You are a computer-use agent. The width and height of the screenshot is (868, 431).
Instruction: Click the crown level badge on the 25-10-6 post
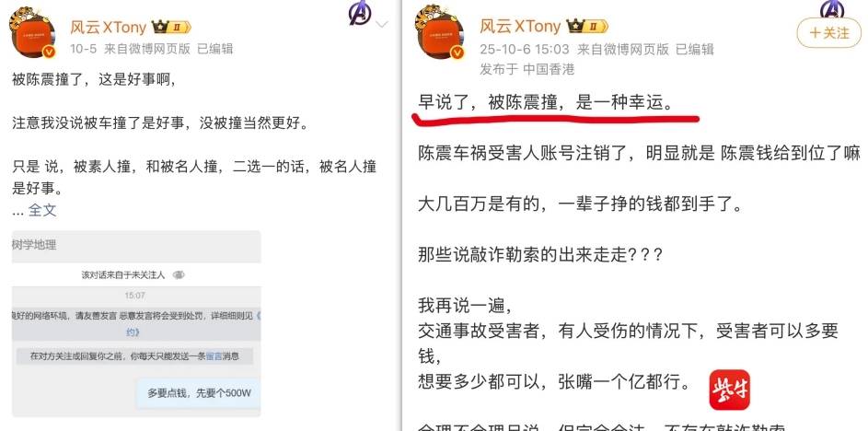[x=587, y=26]
